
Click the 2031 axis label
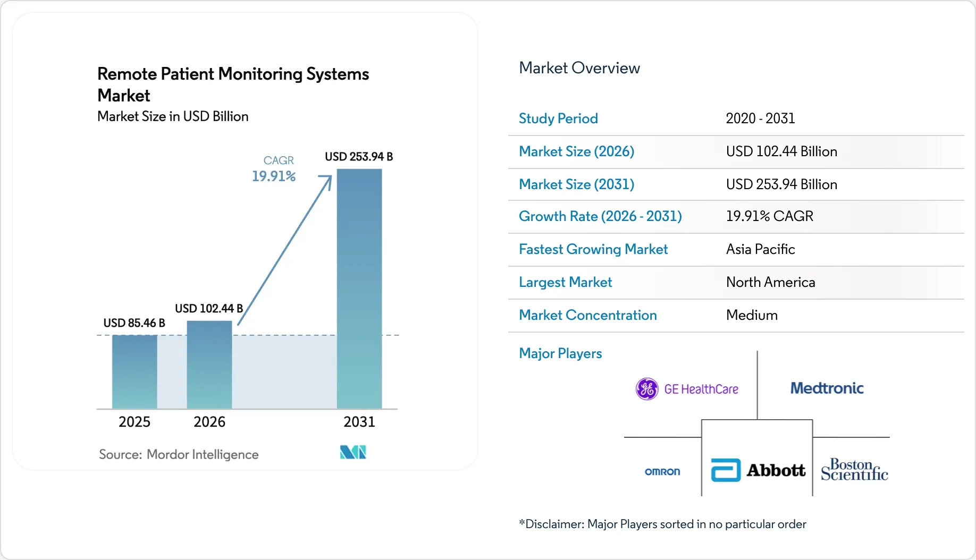pos(359,422)
